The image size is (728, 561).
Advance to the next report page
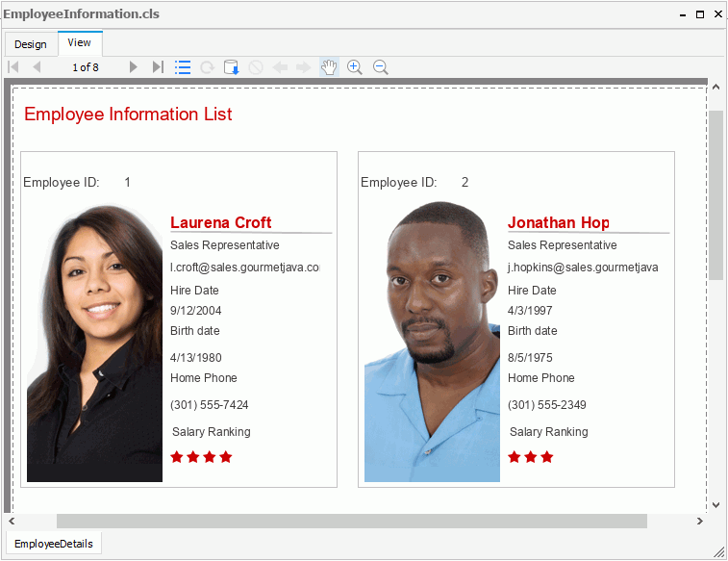click(134, 67)
